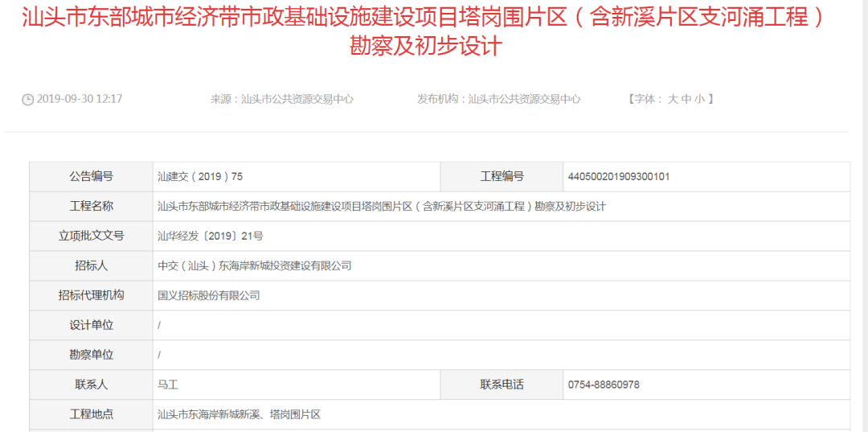
Task: Click the 公告编号 header cell
Action: (91, 177)
